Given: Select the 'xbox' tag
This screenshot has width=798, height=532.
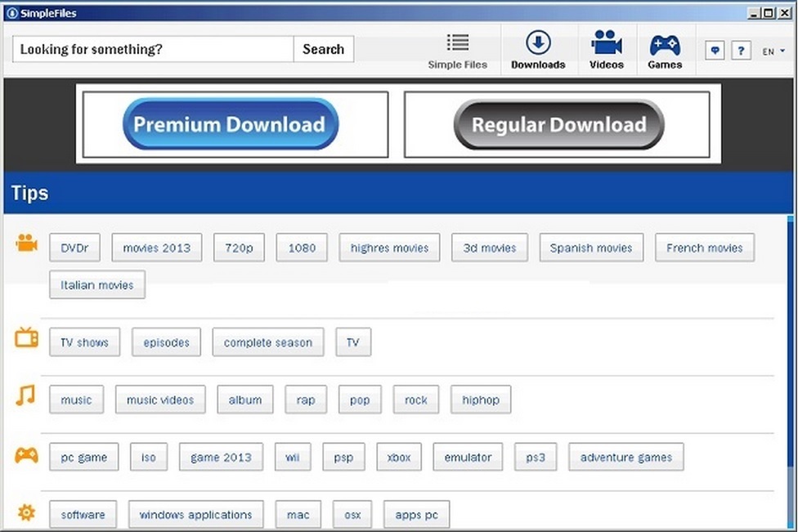Looking at the screenshot, I should coord(399,458).
